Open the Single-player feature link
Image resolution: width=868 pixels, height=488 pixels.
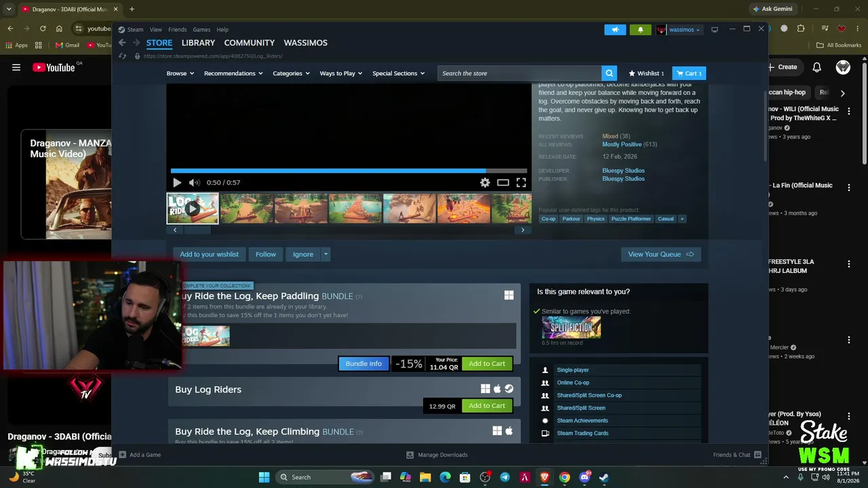572,370
